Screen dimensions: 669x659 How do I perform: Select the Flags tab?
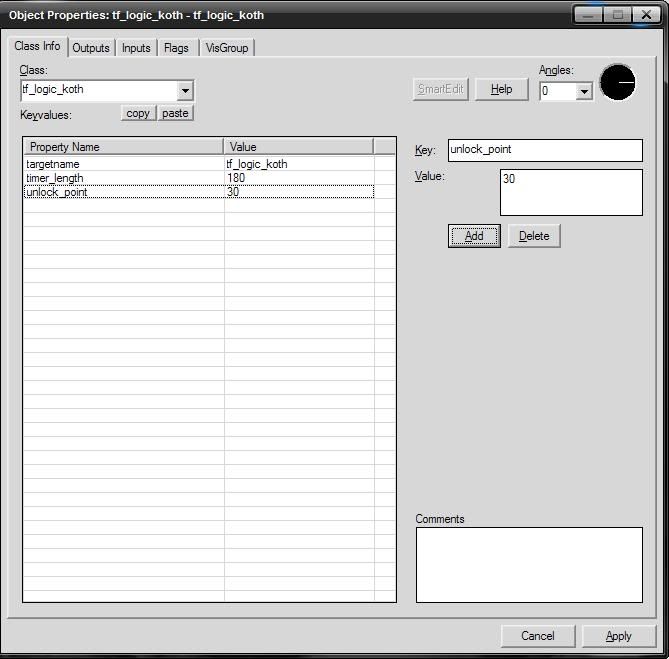(176, 48)
